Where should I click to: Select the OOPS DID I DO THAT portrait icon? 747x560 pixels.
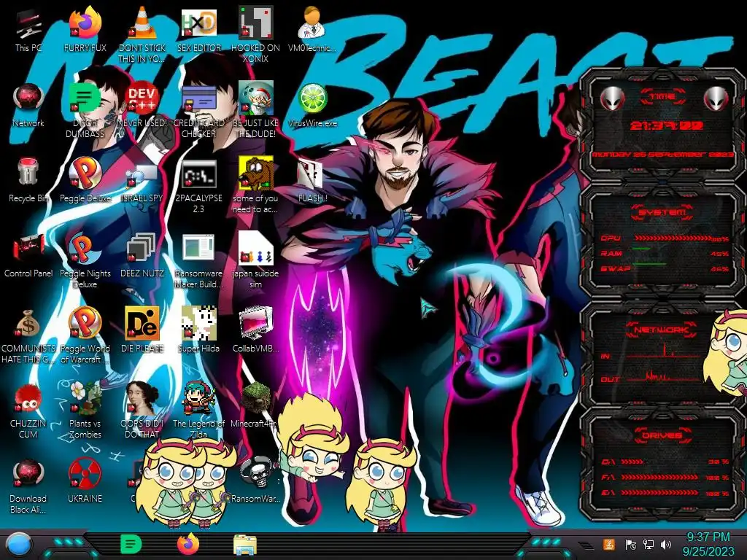click(142, 398)
